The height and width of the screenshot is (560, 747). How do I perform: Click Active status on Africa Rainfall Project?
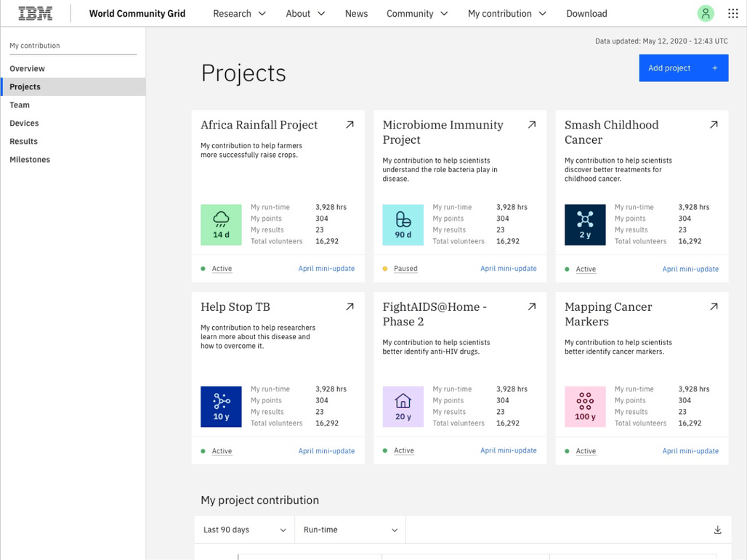[222, 269]
